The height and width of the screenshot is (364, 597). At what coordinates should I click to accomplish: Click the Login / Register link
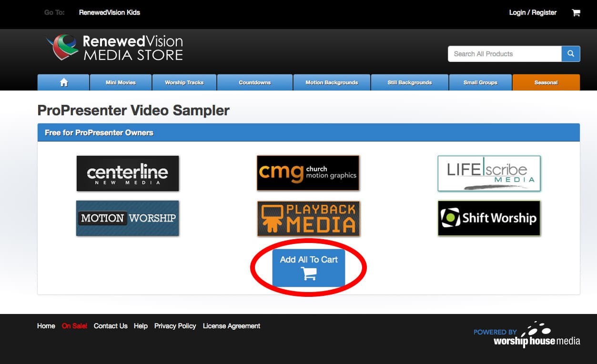533,12
